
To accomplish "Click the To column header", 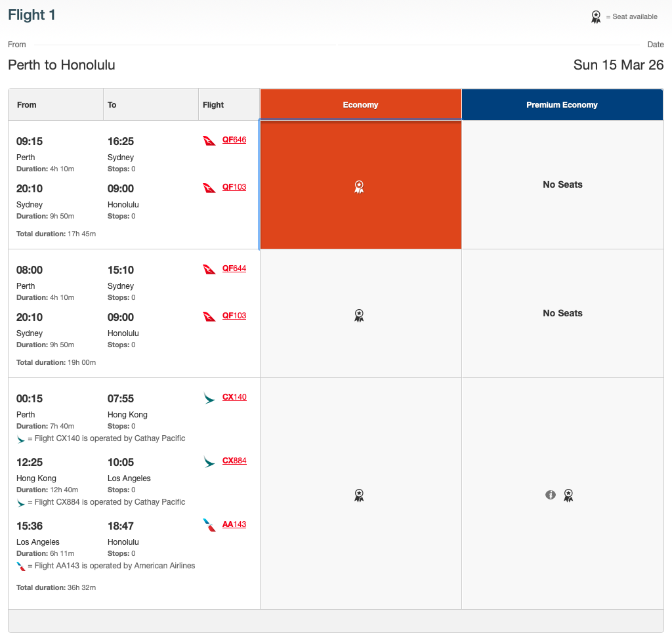I will click(151, 104).
